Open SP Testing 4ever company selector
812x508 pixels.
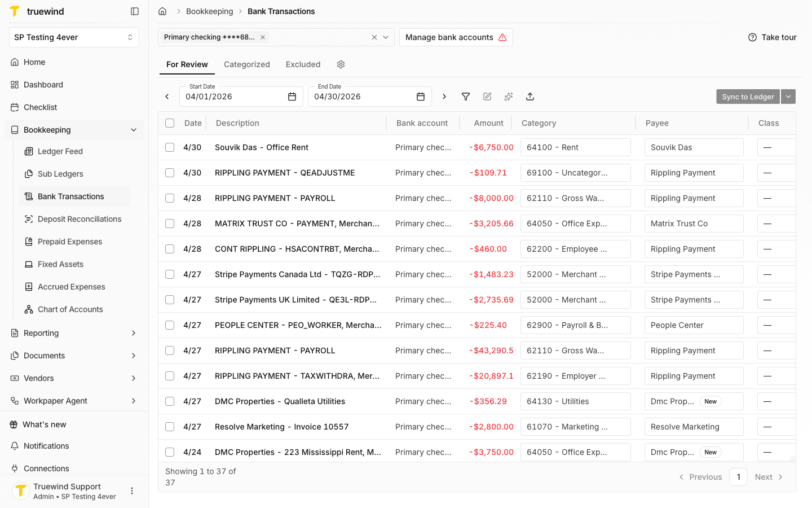74,37
